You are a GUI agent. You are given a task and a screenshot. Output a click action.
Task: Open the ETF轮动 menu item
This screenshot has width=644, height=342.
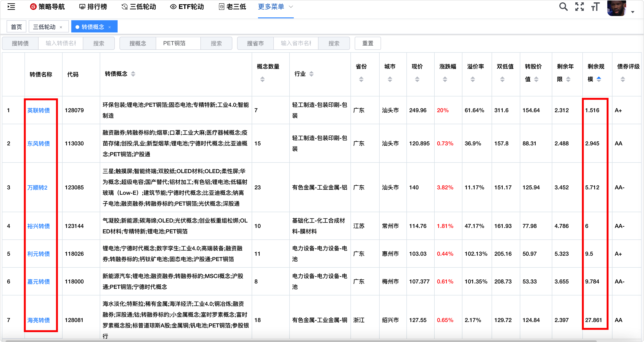pyautogui.click(x=187, y=7)
